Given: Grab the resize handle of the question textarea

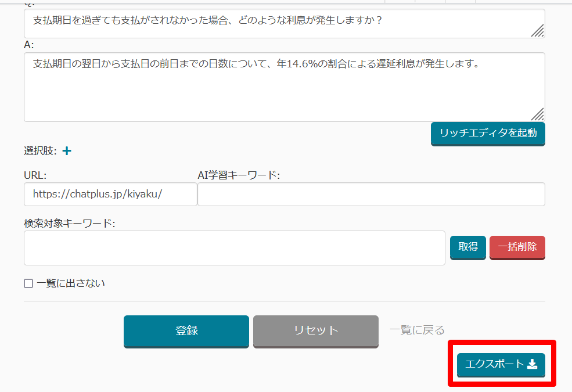Looking at the screenshot, I should point(538,31).
